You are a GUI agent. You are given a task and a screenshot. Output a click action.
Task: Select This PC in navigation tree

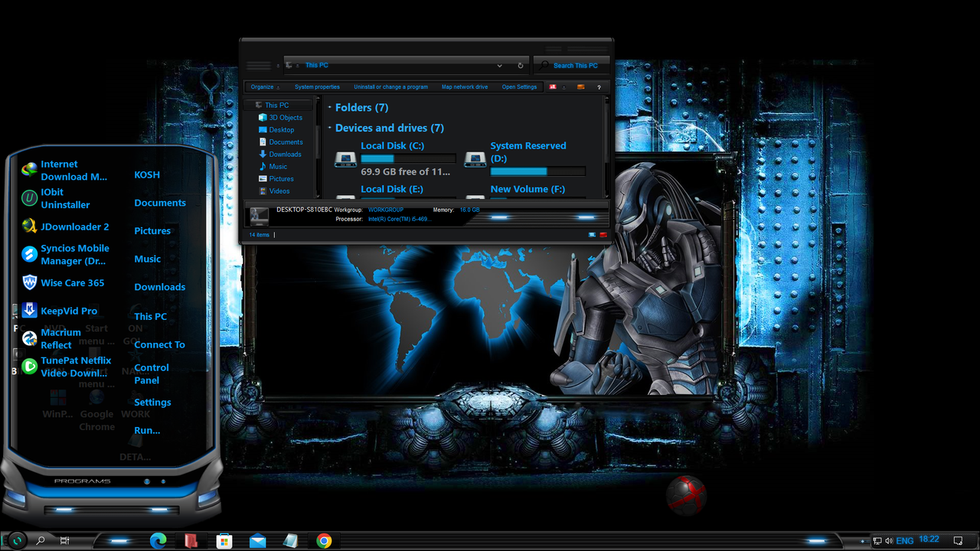point(277,105)
